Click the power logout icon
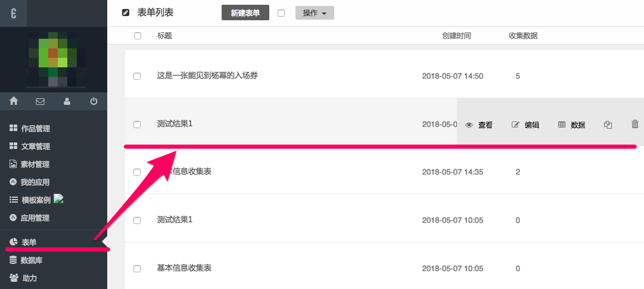Image resolution: width=644 pixels, height=289 pixels. click(94, 101)
